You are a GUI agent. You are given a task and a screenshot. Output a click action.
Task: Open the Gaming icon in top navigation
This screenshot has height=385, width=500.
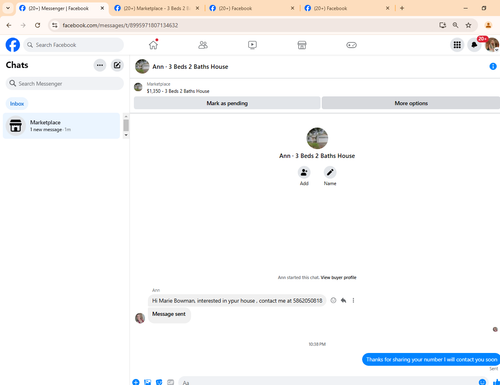351,45
